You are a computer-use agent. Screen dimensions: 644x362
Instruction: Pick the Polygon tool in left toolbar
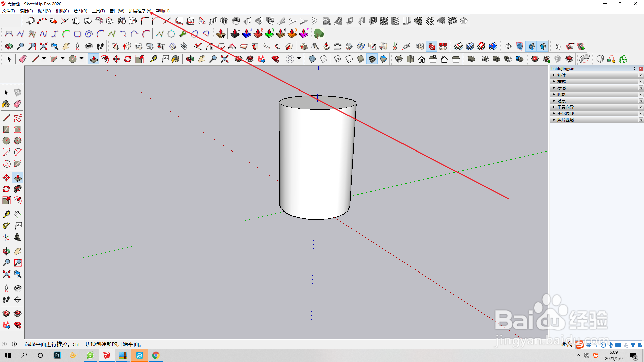[18, 141]
